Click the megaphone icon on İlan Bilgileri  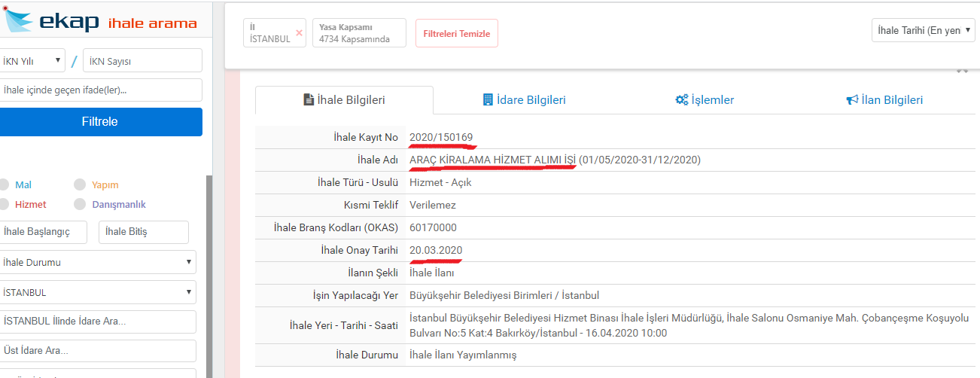point(853,99)
